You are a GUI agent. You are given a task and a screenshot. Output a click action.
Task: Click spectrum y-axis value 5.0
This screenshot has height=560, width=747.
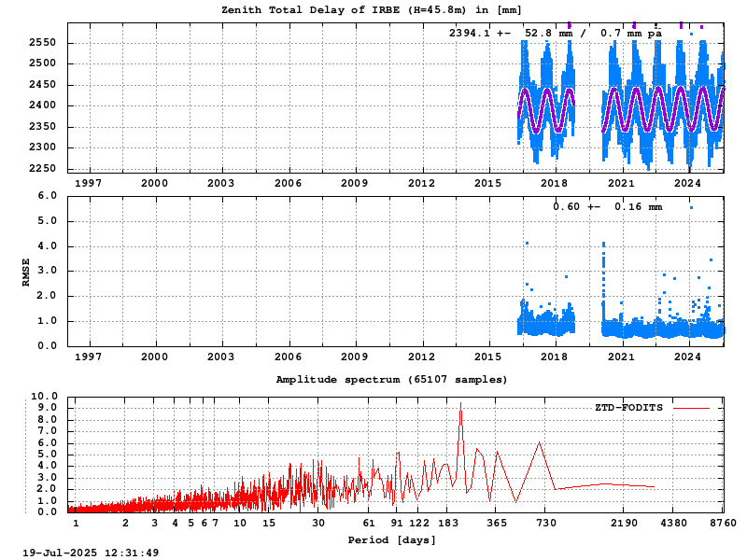tap(47, 455)
